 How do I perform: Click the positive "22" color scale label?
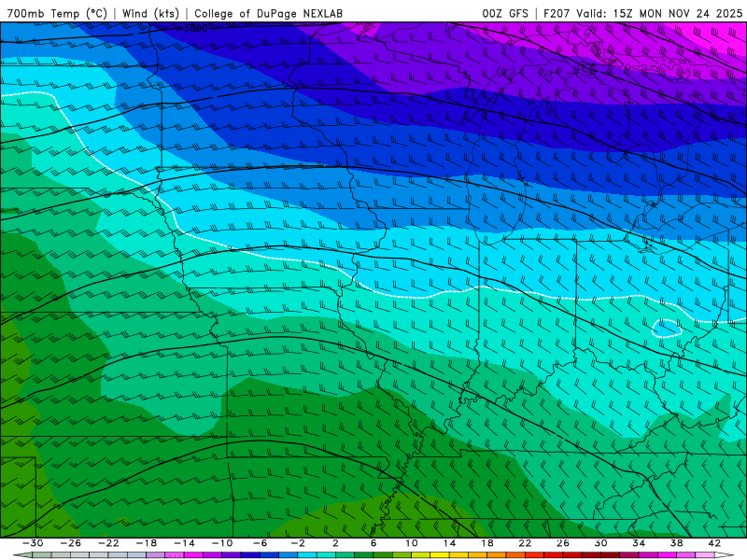(x=525, y=543)
